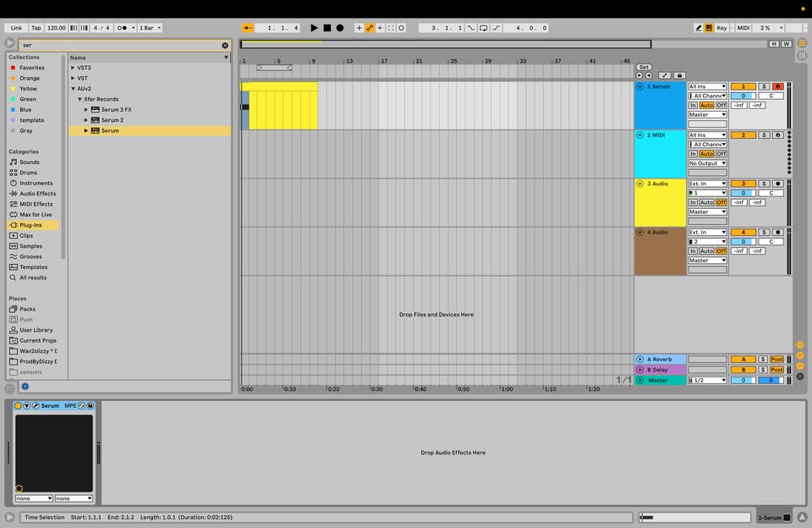Toggle the Draw Mode pencil icon
Viewport: 812px width, 528px height.
698,28
